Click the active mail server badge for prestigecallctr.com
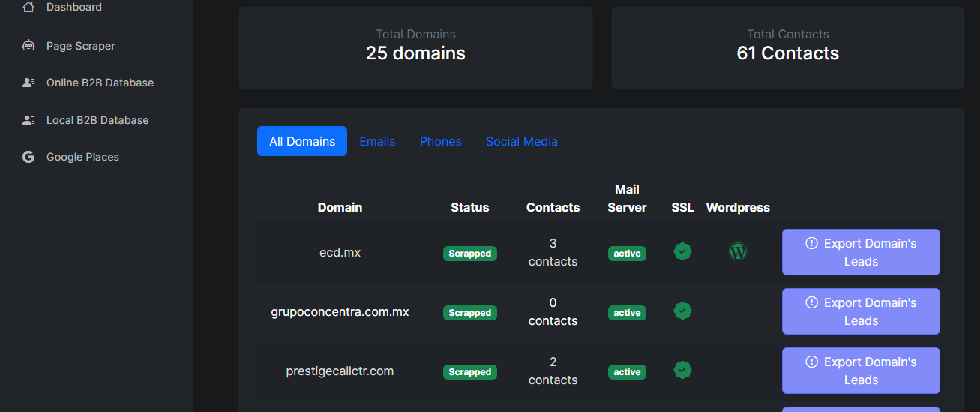980x412 pixels. coord(627,372)
